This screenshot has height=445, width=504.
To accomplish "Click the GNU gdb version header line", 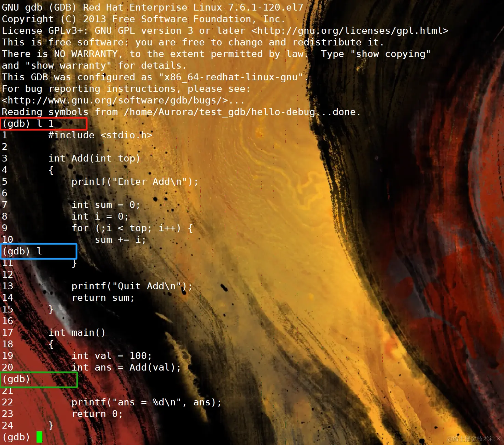I will point(153,8).
